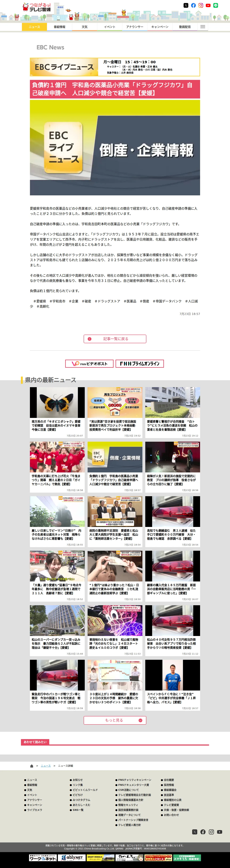Viewport: 230px width, 868px height.
Task: Open the 会社概要 footer link
Action: pyautogui.click(x=169, y=780)
